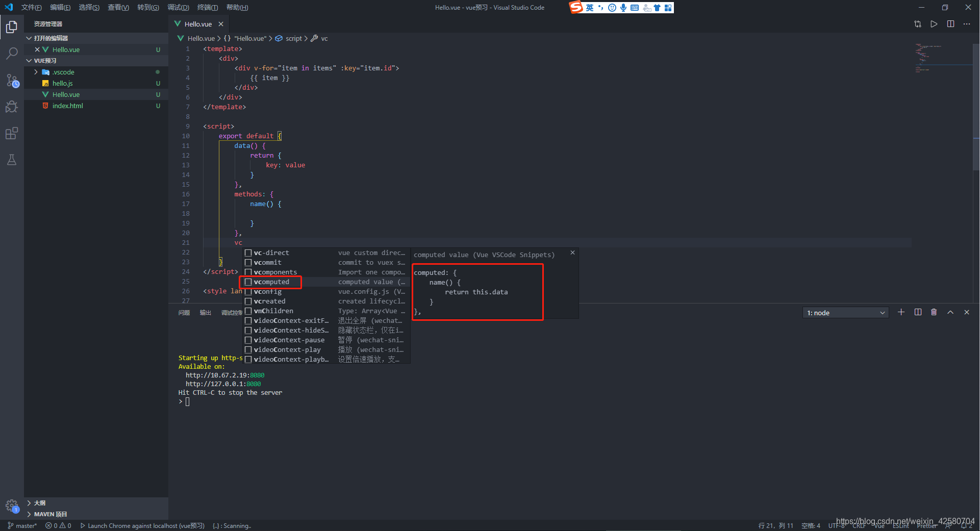The height and width of the screenshot is (531, 980).
Task: Click the git branch master indicator
Action: (x=22, y=525)
